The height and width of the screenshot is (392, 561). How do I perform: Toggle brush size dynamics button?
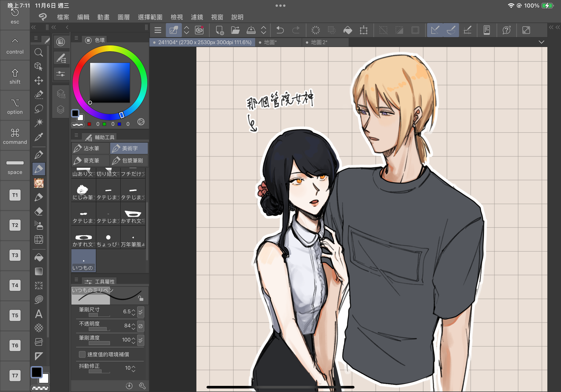click(140, 312)
